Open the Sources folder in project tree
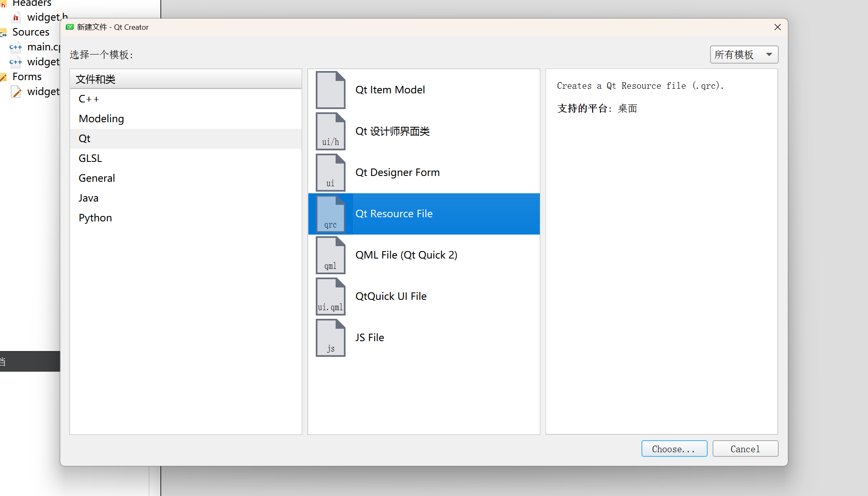 coord(31,32)
